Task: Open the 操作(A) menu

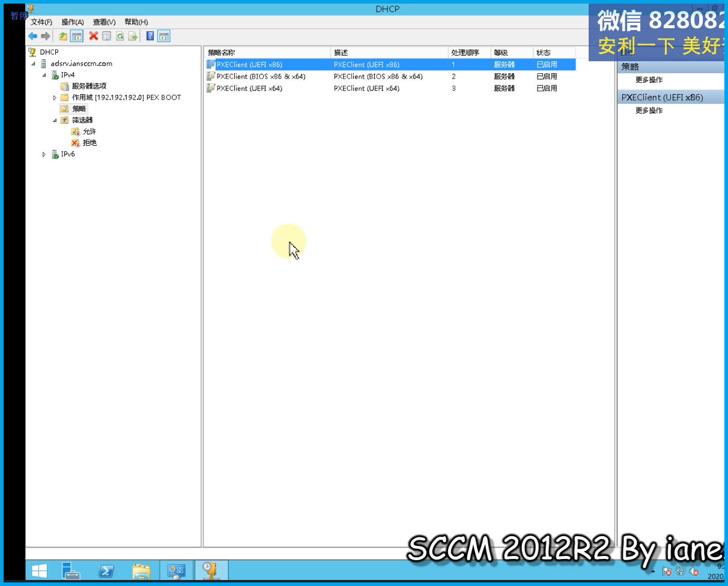Action: click(73, 22)
